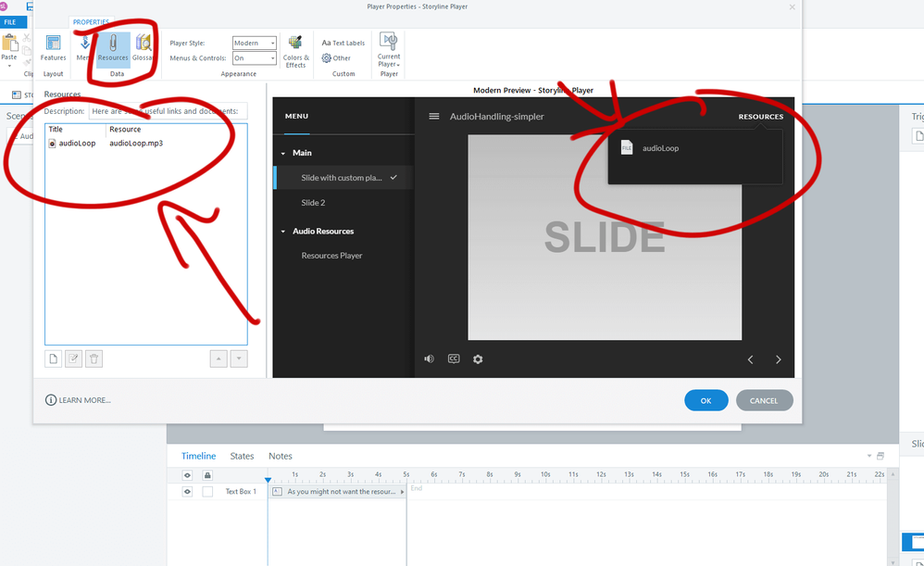Switch to the Notes tab
This screenshot has width=924, height=566.
(x=280, y=456)
